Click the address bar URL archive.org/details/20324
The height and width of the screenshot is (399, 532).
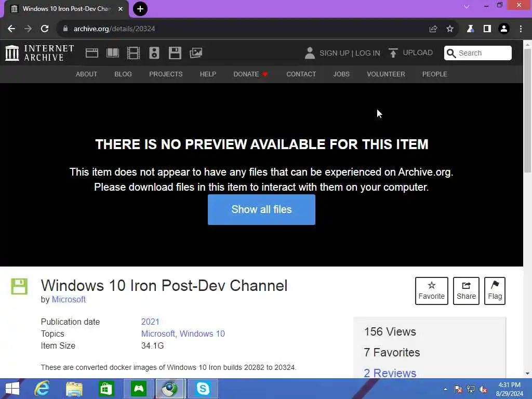[114, 29]
